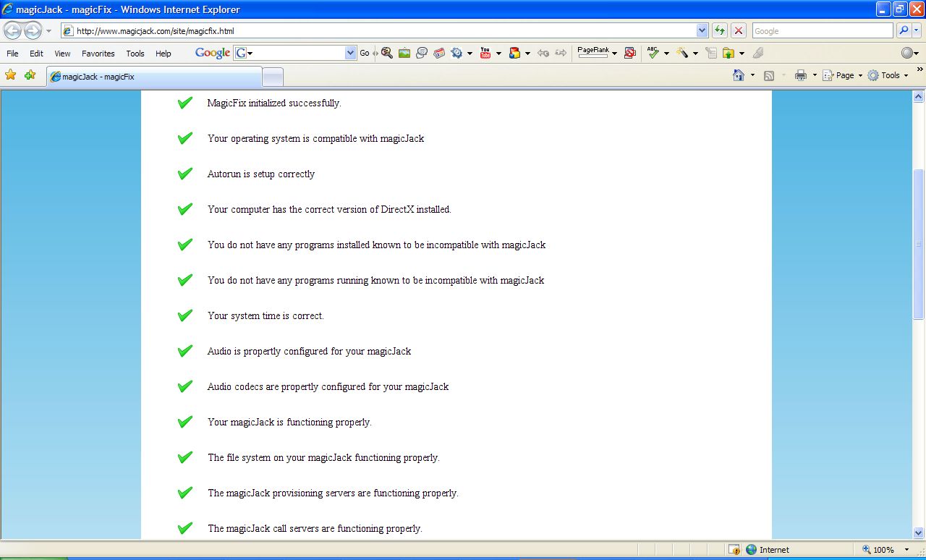This screenshot has width=926, height=560.
Task: Expand the Print options dropdown arrow
Action: tap(814, 75)
